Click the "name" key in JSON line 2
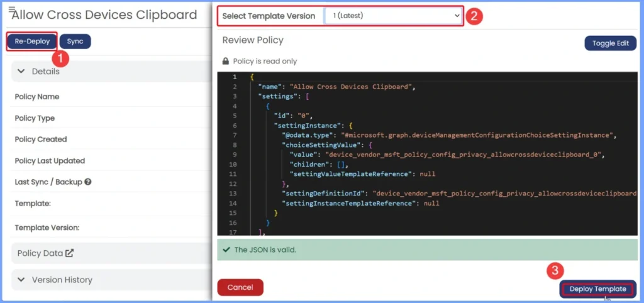 coord(269,87)
